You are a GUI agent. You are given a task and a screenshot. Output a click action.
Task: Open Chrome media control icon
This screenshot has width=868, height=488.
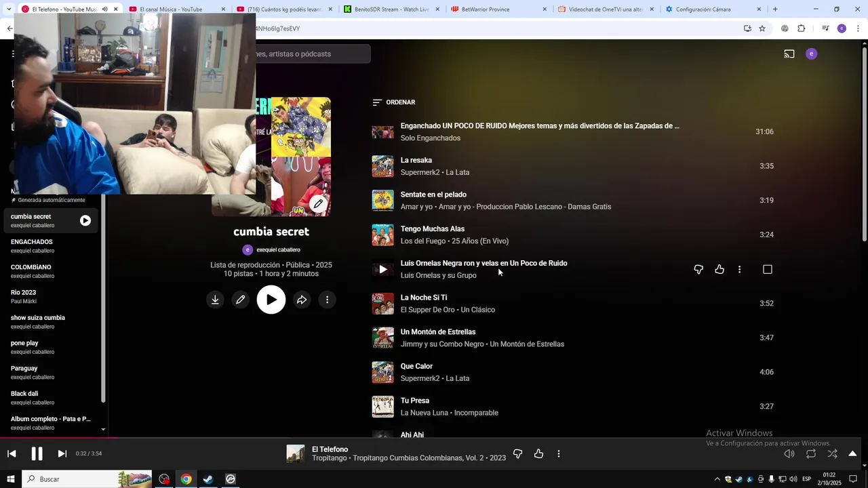(x=825, y=28)
